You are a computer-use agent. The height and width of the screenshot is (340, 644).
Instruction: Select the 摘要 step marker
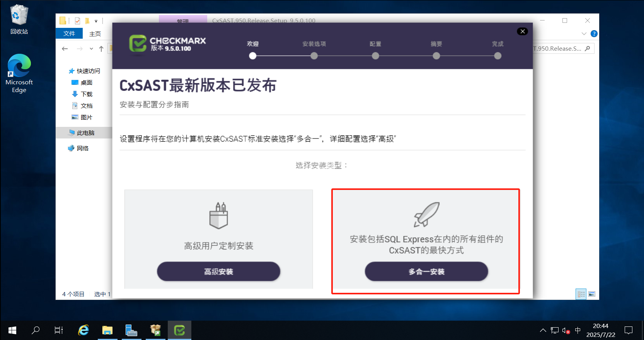point(436,56)
